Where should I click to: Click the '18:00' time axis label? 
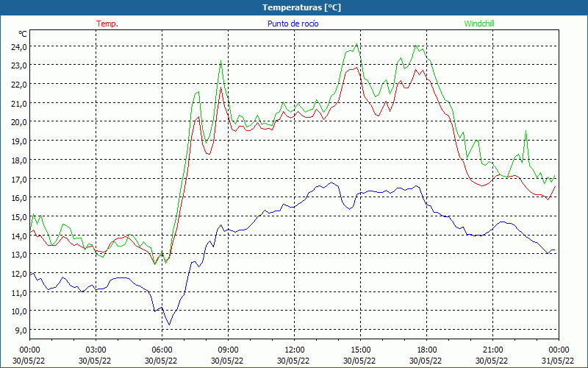(426, 350)
